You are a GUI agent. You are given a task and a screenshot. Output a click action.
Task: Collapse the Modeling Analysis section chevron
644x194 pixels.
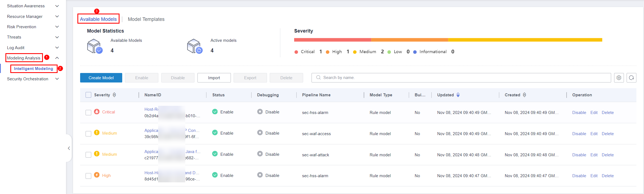pos(57,58)
